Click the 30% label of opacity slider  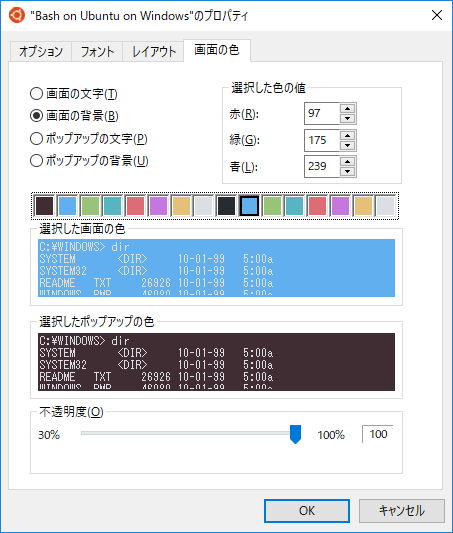pos(49,435)
